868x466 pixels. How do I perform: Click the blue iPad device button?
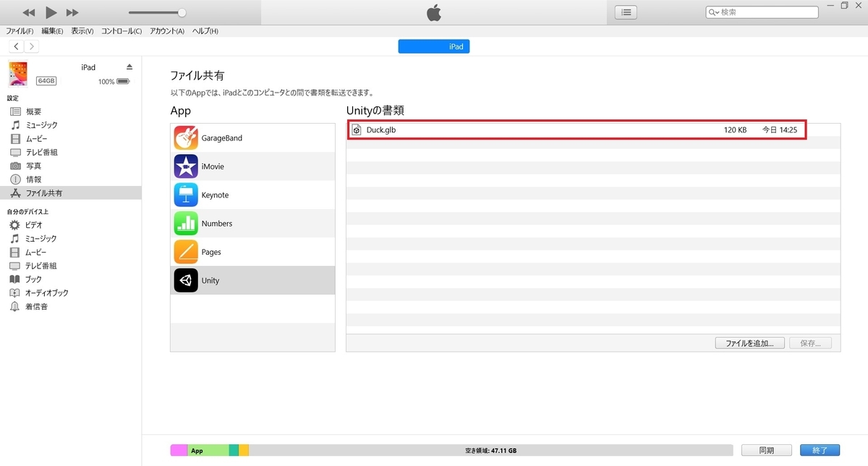pos(434,46)
